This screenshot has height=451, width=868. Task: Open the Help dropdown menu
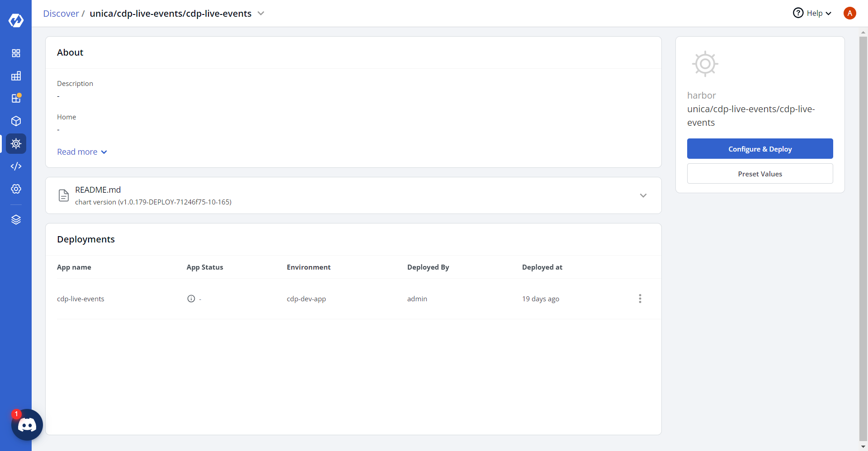(812, 13)
